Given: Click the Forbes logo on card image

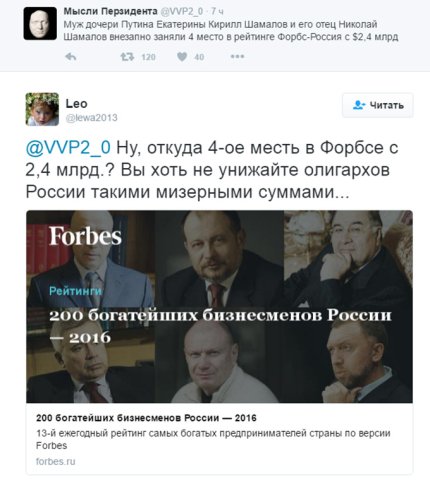Looking at the screenshot, I should 85,236.
